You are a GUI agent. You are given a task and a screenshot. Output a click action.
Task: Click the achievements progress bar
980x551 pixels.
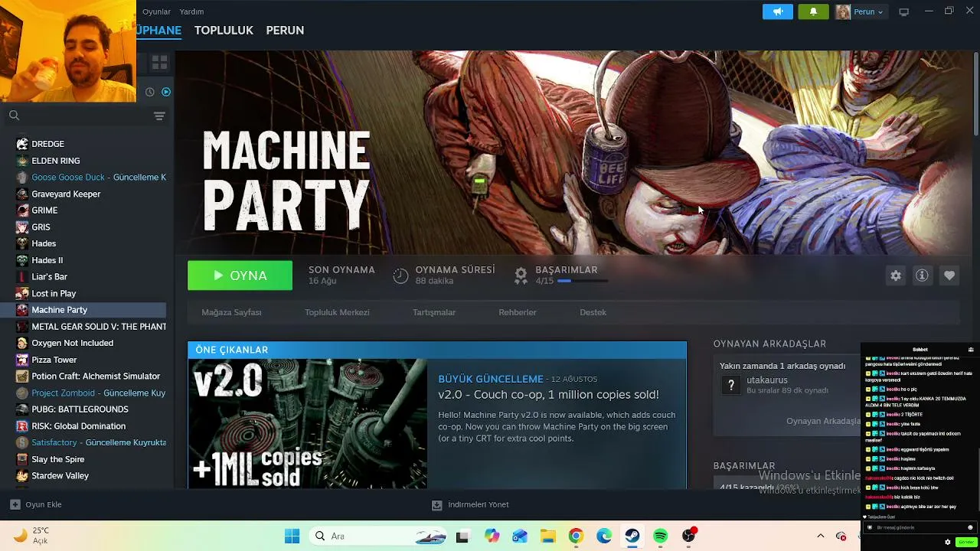583,281
